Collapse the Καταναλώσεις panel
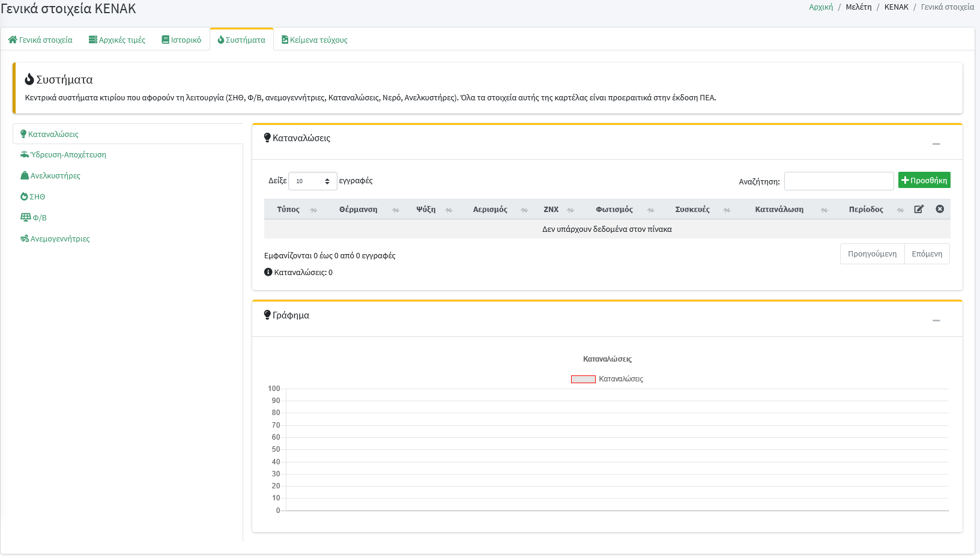The width and height of the screenshot is (980, 558). pyautogui.click(x=936, y=144)
